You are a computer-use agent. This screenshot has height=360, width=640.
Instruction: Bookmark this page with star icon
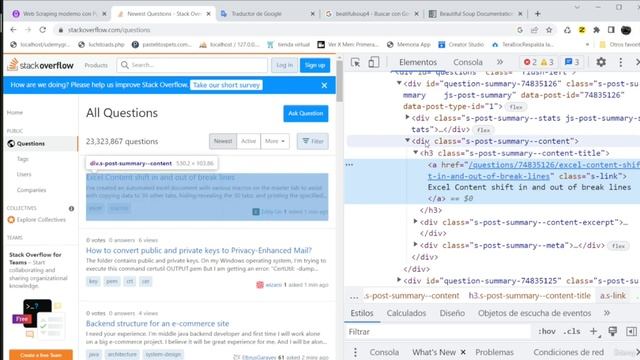(x=549, y=30)
